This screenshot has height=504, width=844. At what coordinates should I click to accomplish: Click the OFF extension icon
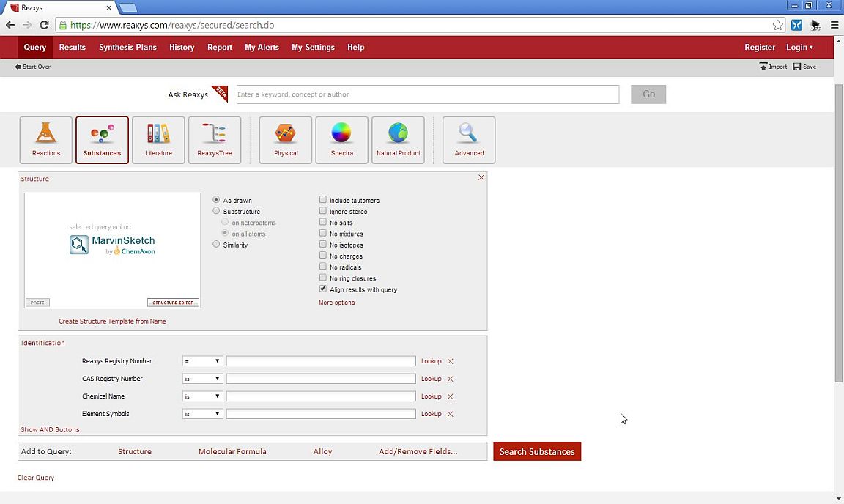815,26
